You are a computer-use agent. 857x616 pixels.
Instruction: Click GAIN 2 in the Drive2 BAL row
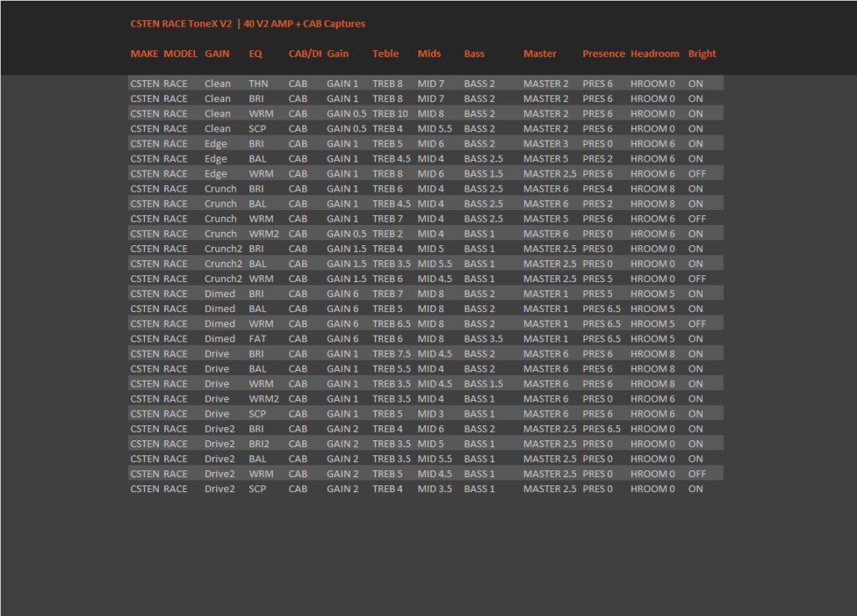342,459
